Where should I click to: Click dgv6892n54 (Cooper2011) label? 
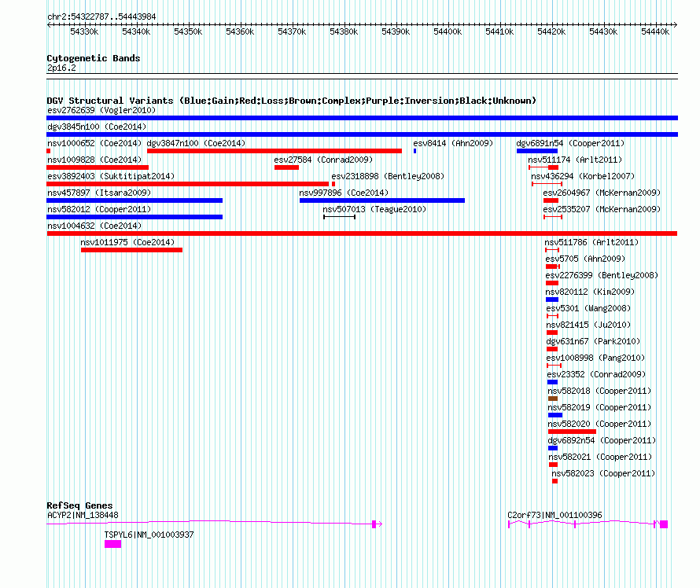click(602, 440)
